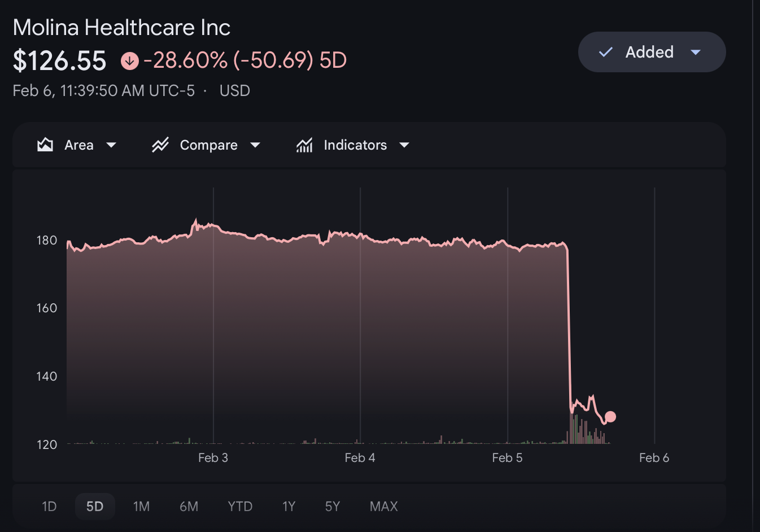Image resolution: width=760 pixels, height=532 pixels.
Task: Open the Compare dropdown arrow
Action: point(255,145)
